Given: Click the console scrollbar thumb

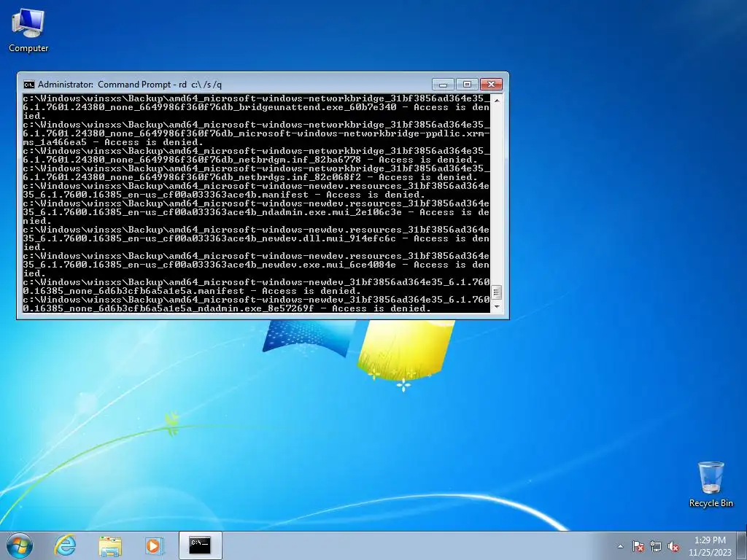Looking at the screenshot, I should pyautogui.click(x=496, y=292).
